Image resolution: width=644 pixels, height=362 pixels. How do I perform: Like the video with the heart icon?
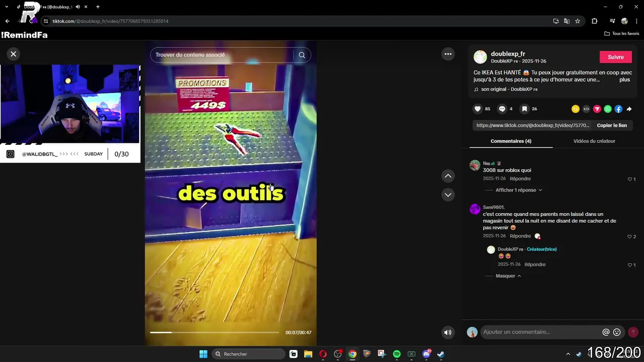point(477,109)
